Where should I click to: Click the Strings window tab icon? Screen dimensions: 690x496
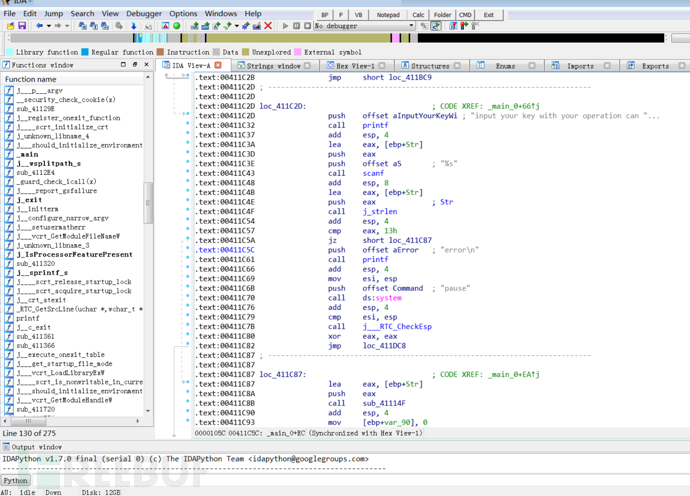tap(240, 66)
